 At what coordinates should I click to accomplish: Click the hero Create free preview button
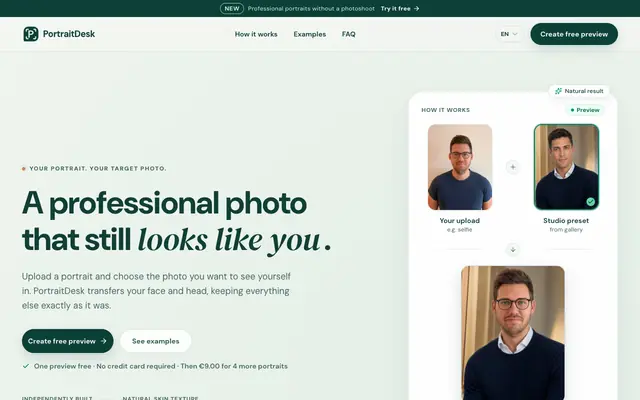click(x=68, y=341)
